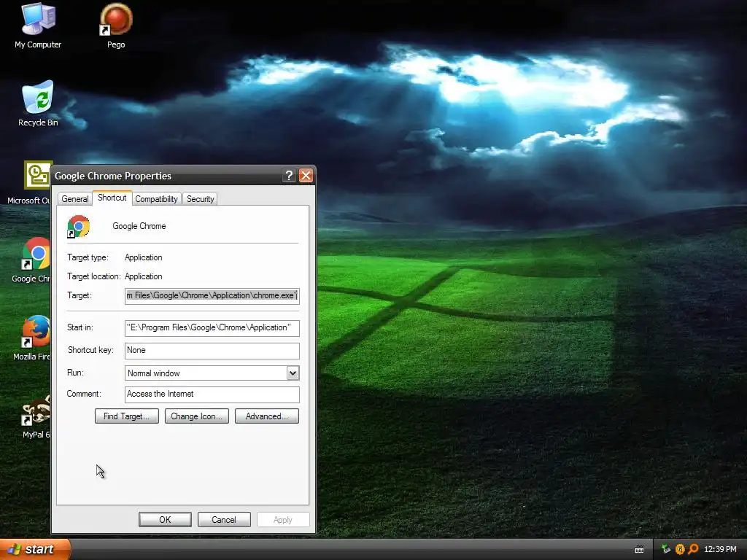Close the Google Chrome Properties window
The width and height of the screenshot is (747, 560).
306,176
